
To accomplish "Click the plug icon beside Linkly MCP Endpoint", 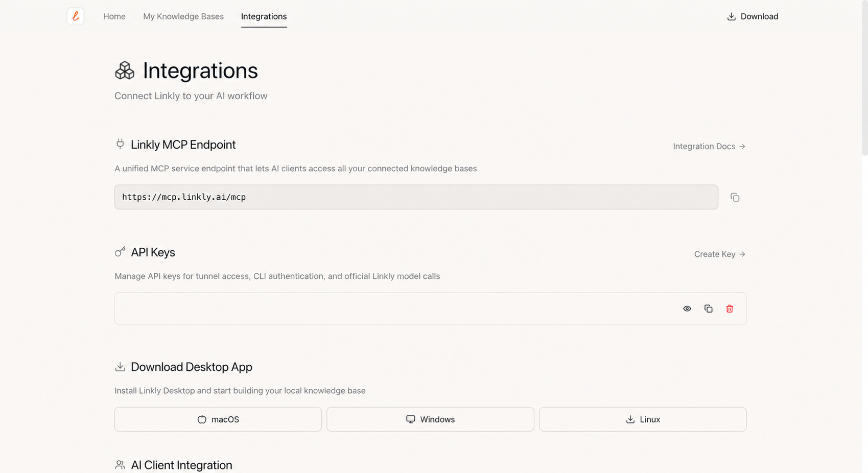I will pos(120,144).
